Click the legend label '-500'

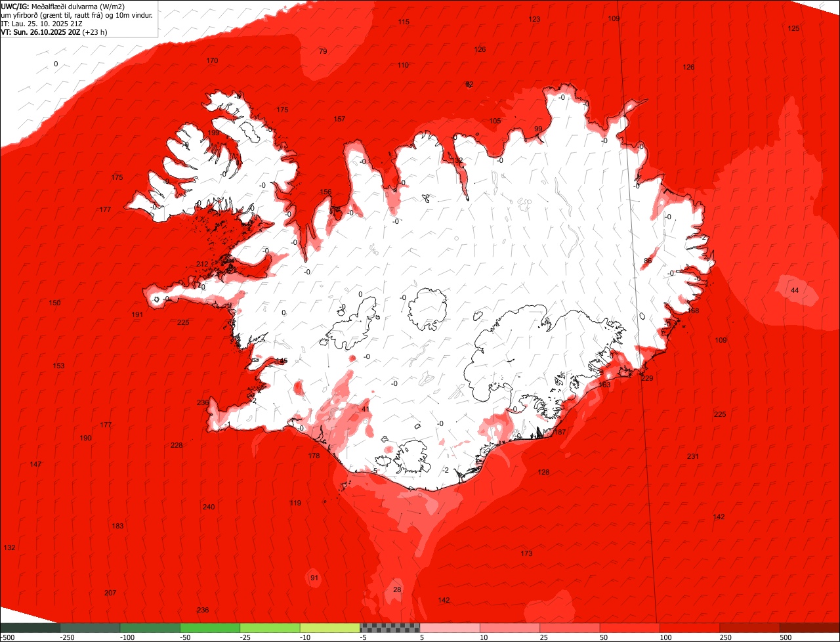pyautogui.click(x=7, y=637)
